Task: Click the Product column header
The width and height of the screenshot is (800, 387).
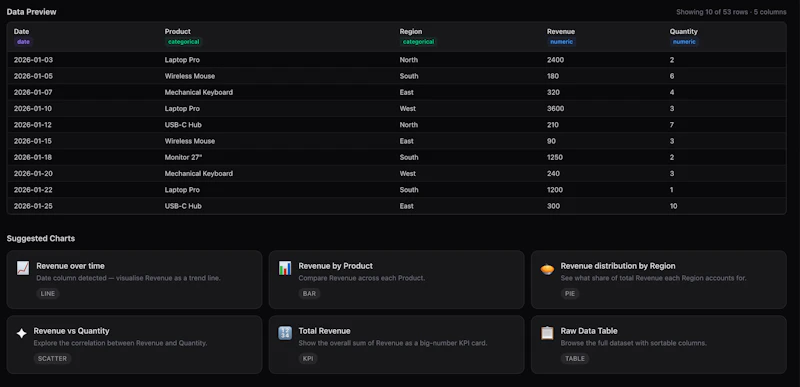Action: (178, 32)
